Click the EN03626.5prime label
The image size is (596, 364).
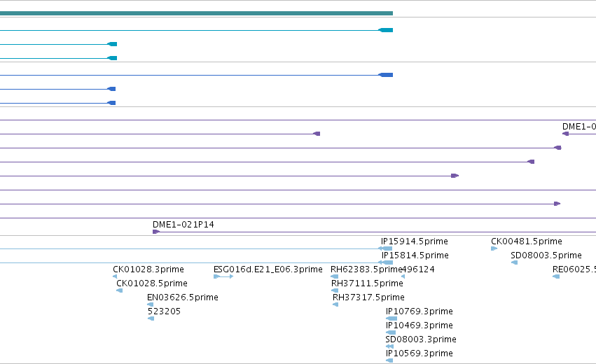(x=183, y=297)
